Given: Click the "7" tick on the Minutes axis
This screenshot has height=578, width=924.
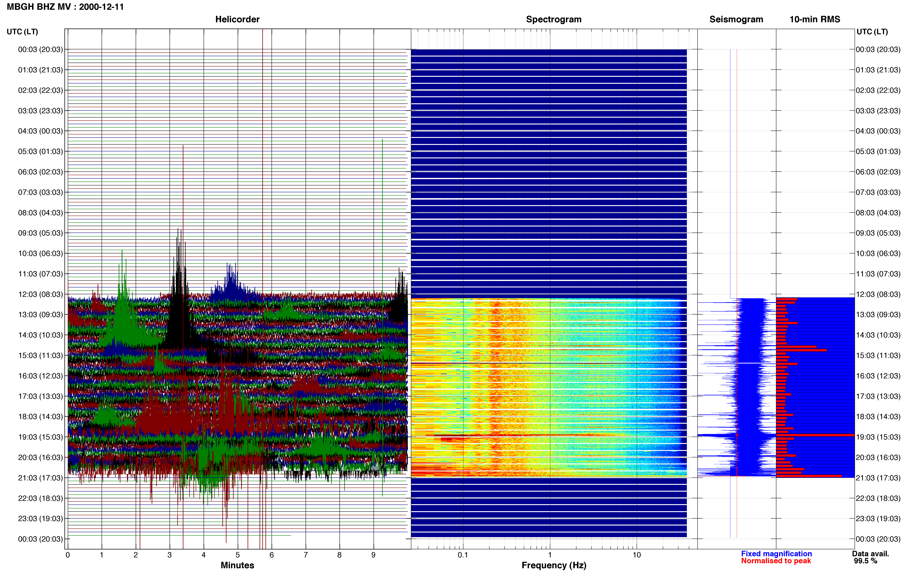Looking at the screenshot, I should point(306,555).
